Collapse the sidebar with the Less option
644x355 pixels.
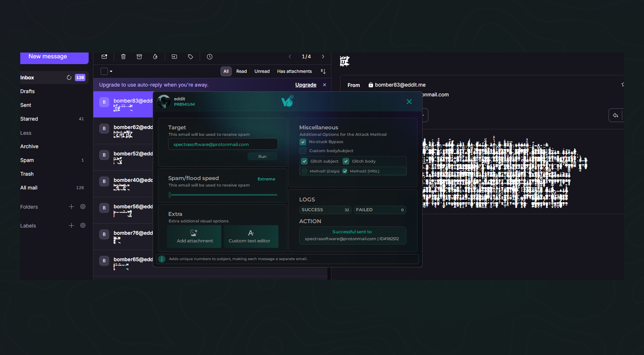(x=26, y=133)
